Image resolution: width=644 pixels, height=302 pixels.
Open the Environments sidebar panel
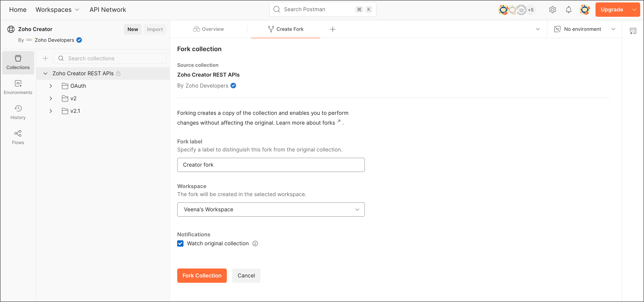(x=18, y=87)
